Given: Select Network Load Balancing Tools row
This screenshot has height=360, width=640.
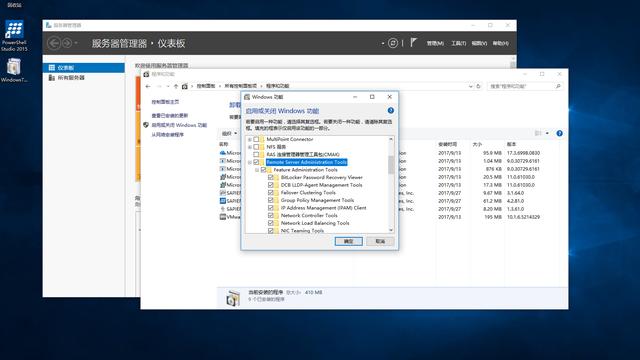Looking at the screenshot, I should click(315, 223).
